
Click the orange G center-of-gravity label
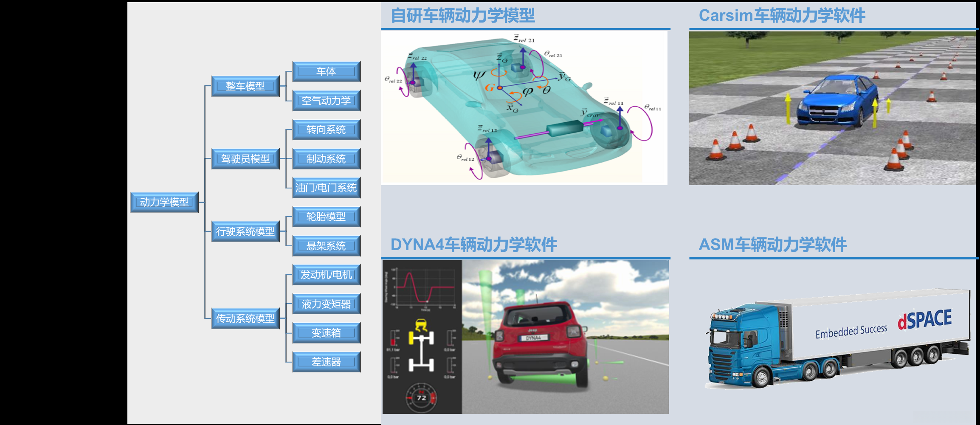(x=490, y=87)
